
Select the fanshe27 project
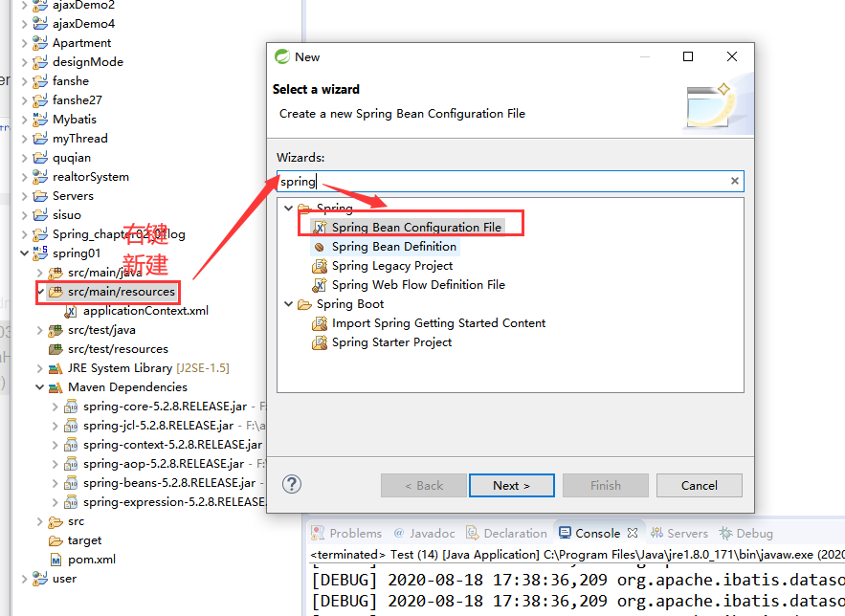coord(78,100)
